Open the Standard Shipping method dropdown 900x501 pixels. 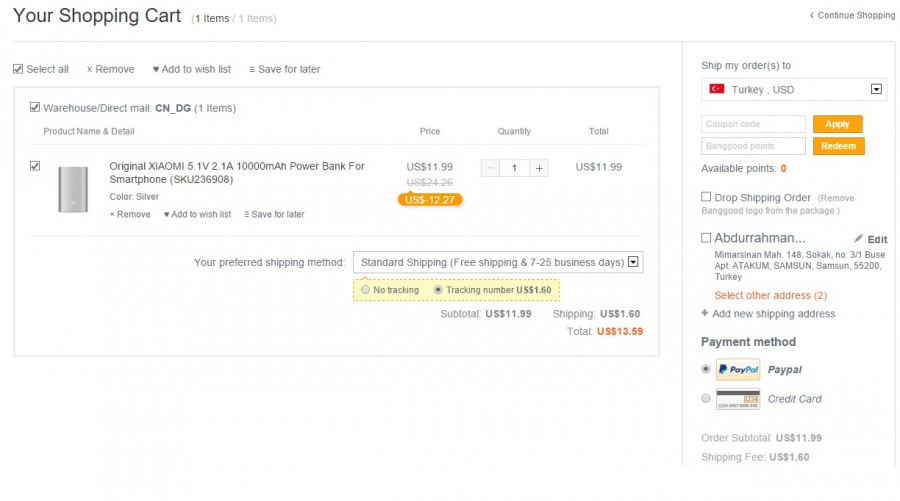click(498, 262)
